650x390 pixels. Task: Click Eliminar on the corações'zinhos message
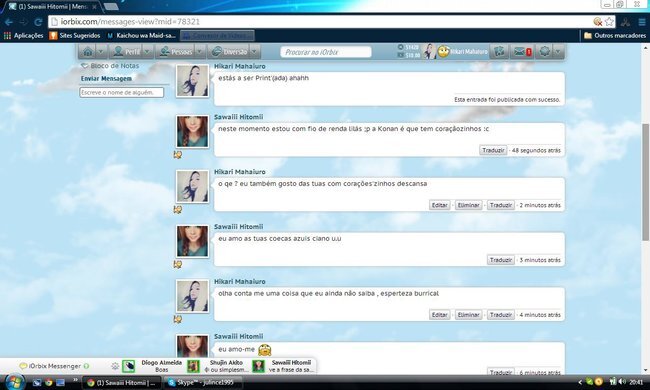point(468,205)
